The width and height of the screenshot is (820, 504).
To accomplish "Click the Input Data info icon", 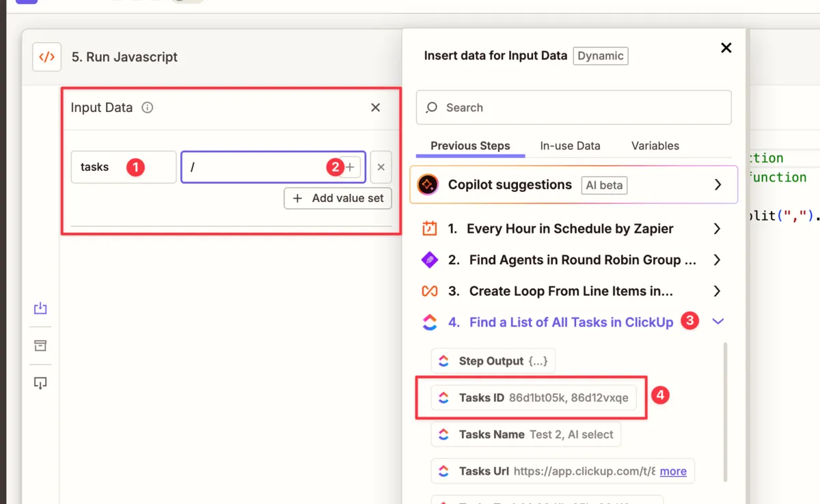I will click(147, 108).
